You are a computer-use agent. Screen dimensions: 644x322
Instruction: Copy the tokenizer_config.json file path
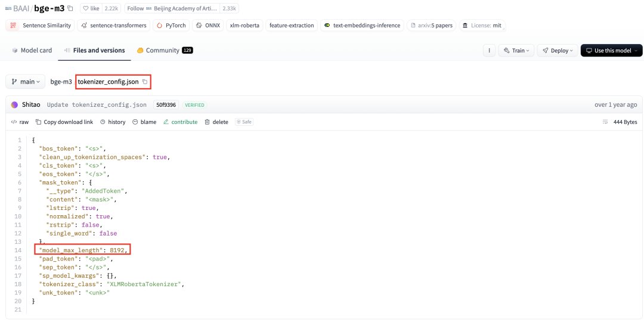pos(145,82)
